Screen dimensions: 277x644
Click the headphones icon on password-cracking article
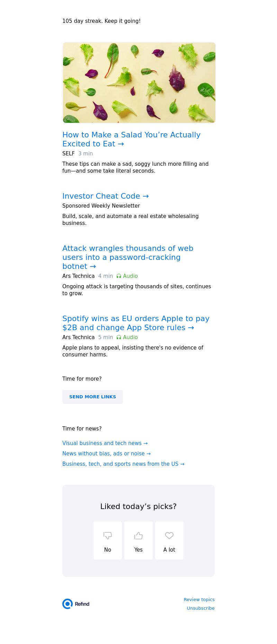(119, 276)
